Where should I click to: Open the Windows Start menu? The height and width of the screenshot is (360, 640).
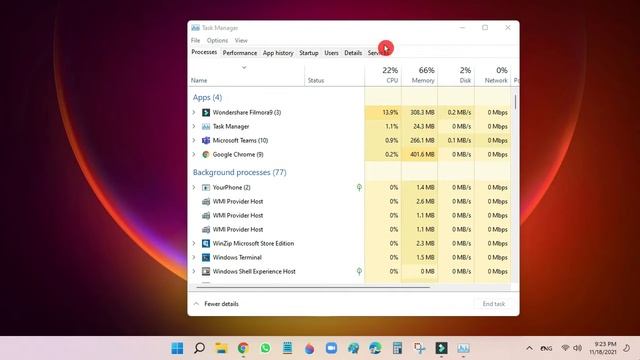[177, 348]
